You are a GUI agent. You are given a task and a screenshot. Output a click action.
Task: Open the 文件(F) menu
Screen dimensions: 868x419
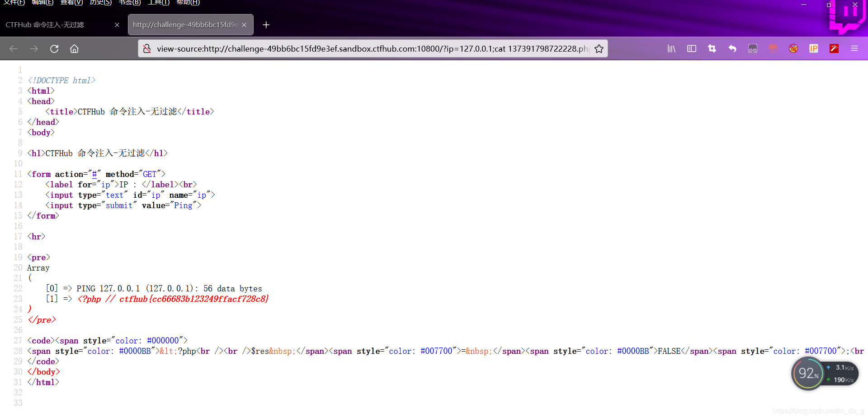point(14,2)
